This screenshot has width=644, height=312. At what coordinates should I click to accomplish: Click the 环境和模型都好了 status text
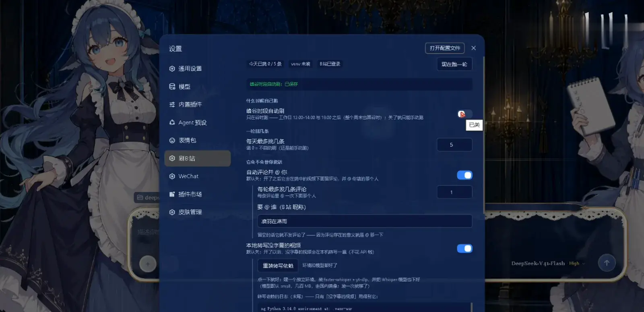click(x=320, y=266)
